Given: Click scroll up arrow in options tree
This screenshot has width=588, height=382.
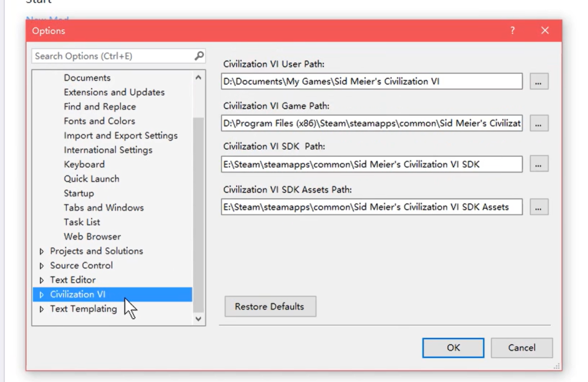Looking at the screenshot, I should pos(199,78).
